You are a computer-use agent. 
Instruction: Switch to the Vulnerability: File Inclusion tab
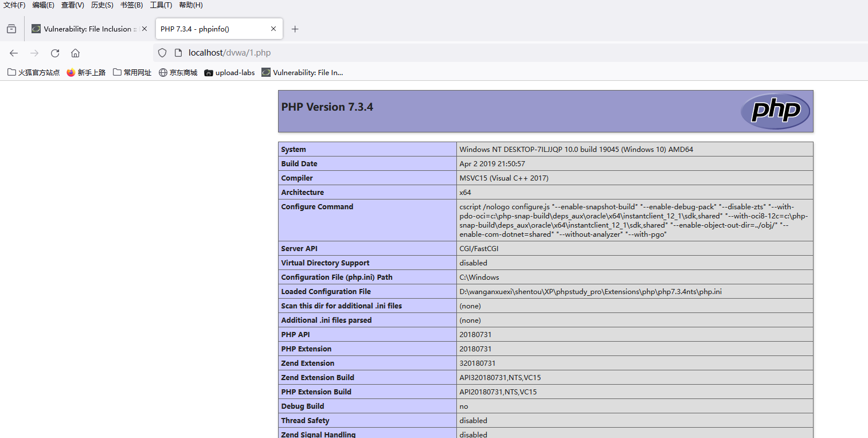pos(89,29)
